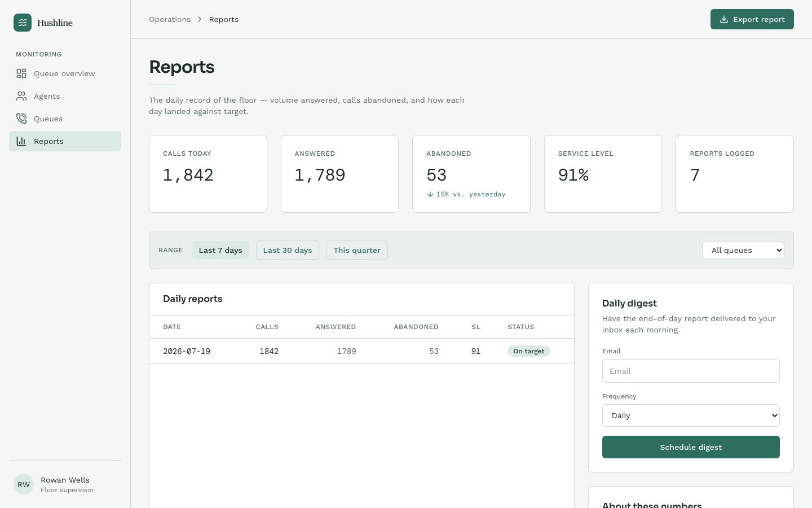Click the CALLS column header
This screenshot has width=812, height=508.
click(x=267, y=327)
